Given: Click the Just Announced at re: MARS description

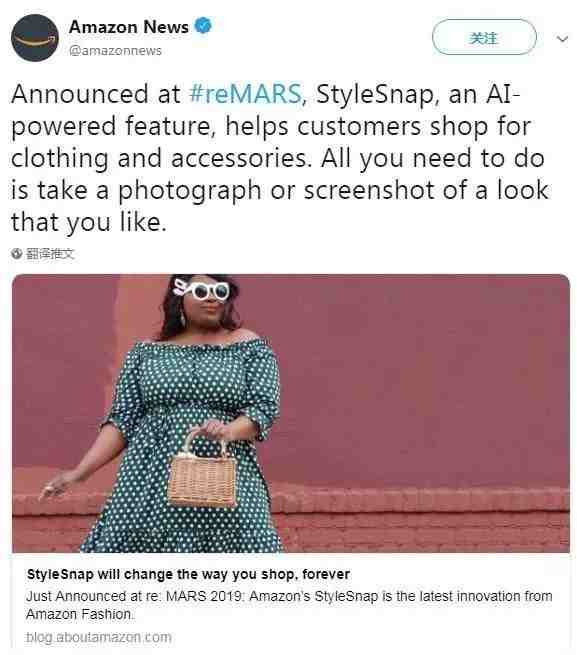Looking at the screenshot, I should click(289, 605).
